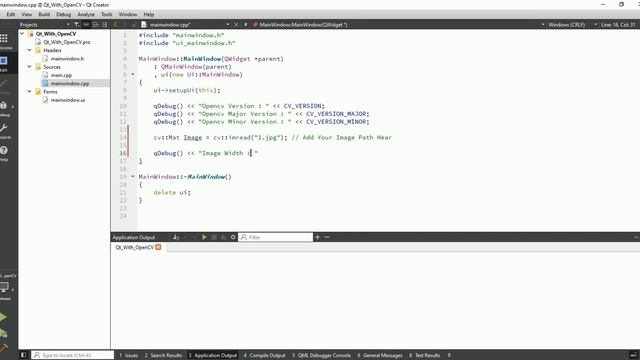The width and height of the screenshot is (640, 360).
Task: Switch to Compile Output pane
Action: [264, 355]
